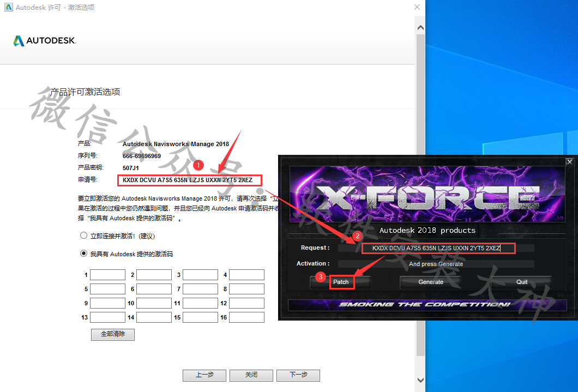Click the scrollbar down arrow in the Autodesk window

420,380
